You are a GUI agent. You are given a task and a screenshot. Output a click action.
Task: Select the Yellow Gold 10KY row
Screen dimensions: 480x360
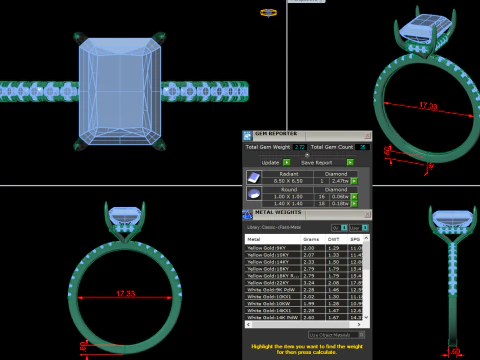(x=304, y=255)
